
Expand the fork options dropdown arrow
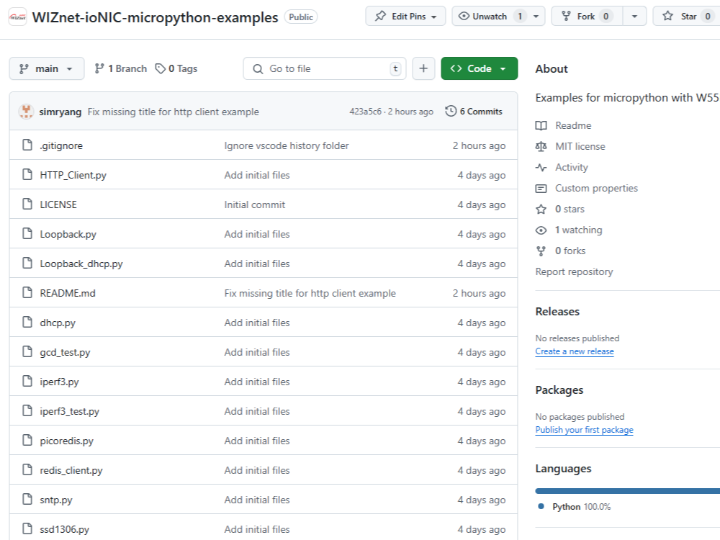pos(635,17)
